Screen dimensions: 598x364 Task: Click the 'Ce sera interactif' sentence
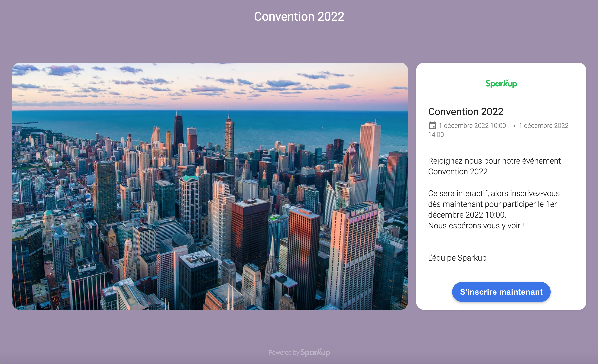494,193
